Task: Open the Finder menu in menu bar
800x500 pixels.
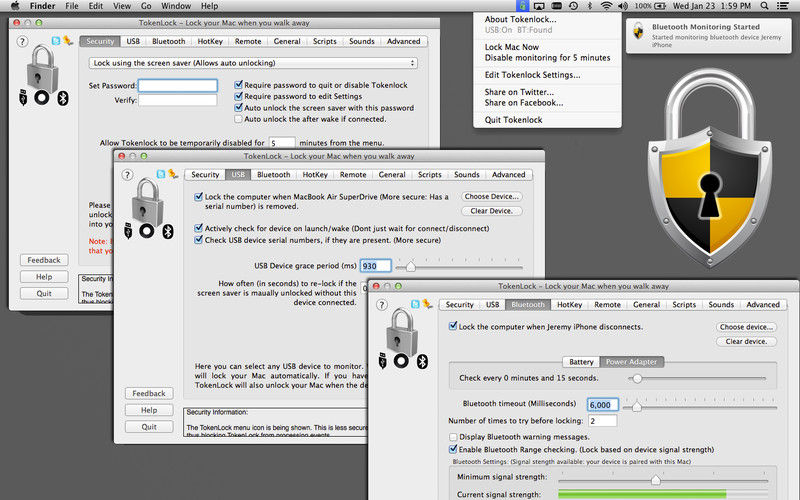Action: 42,6
